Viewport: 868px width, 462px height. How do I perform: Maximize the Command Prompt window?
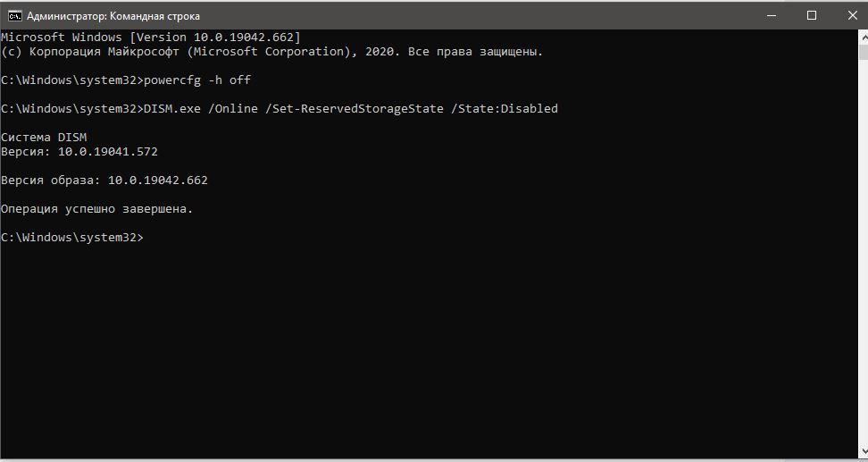(812, 15)
